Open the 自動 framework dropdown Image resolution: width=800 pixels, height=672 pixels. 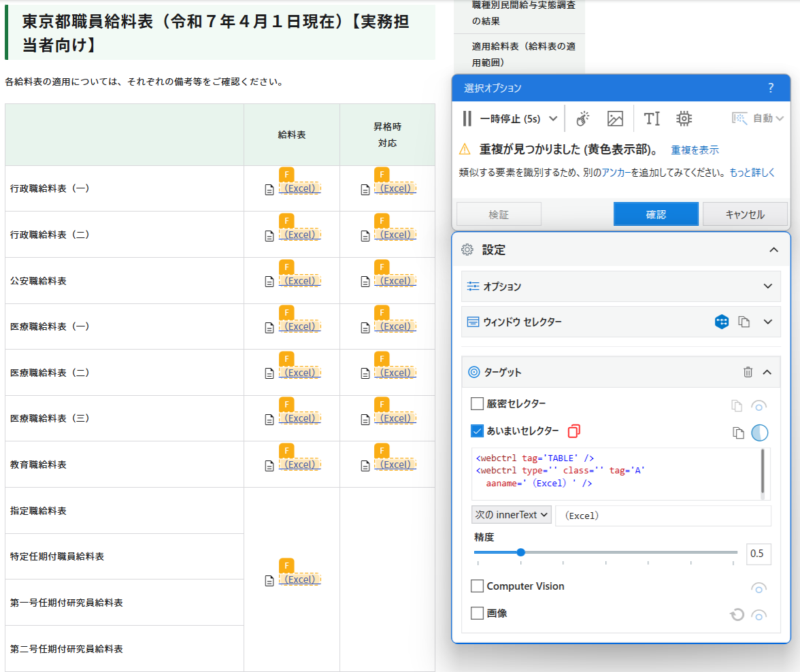click(x=758, y=118)
